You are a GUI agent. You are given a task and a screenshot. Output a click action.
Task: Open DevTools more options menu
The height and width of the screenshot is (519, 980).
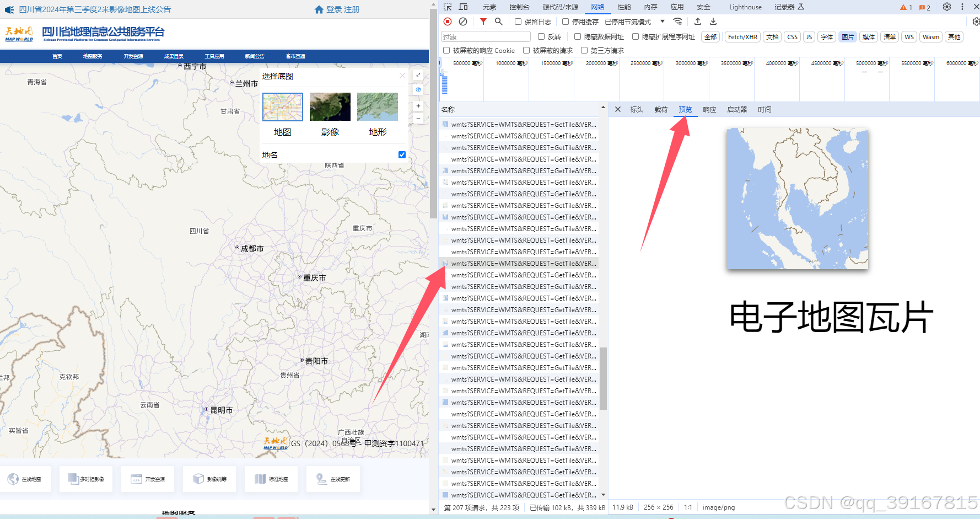[x=962, y=7]
